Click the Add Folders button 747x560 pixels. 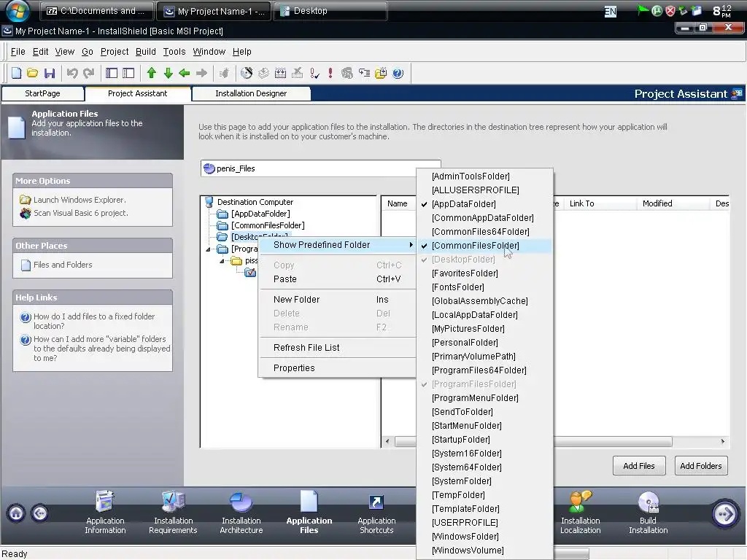(701, 466)
